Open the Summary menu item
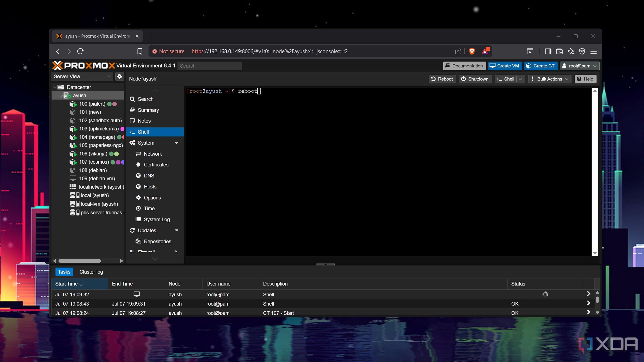 [x=148, y=110]
